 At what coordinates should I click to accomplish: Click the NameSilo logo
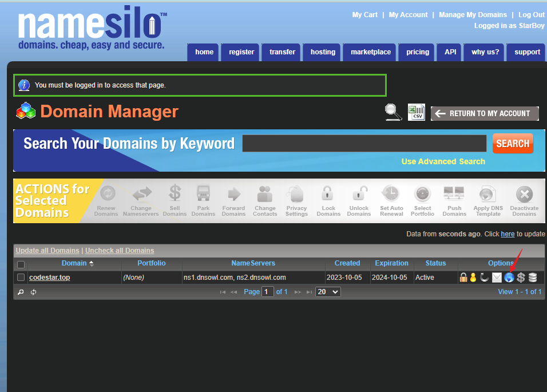[x=93, y=27]
